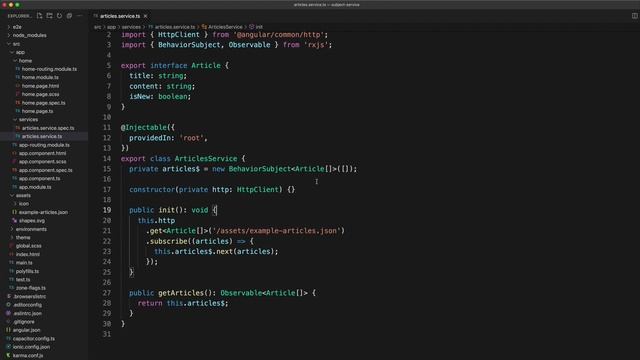This screenshot has height=360, width=640.
Task: Open shapes.svg file
Action: click(x=31, y=221)
